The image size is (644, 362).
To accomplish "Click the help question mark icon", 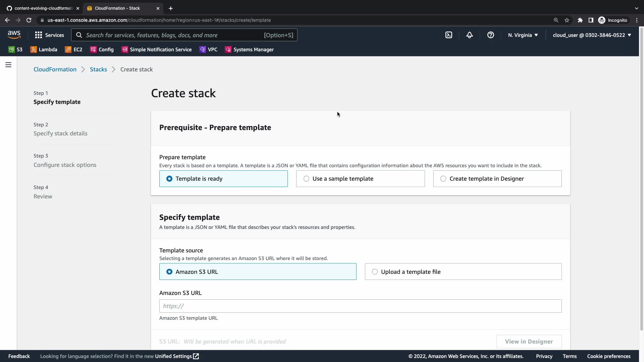I will point(490,35).
